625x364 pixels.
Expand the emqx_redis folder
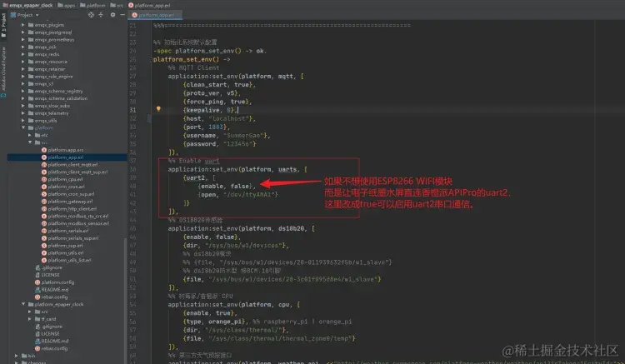(x=22, y=54)
